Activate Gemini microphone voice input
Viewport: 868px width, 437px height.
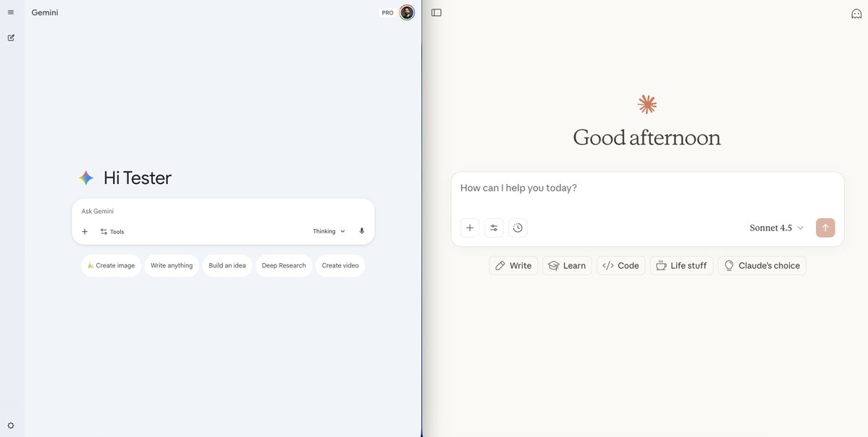[x=361, y=231]
